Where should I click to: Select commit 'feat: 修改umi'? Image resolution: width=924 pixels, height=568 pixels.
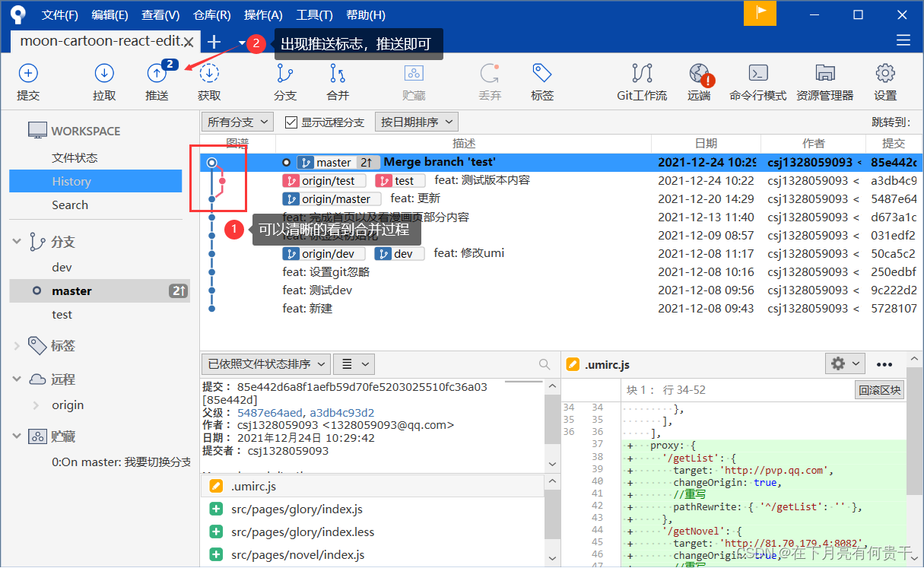click(x=561, y=253)
